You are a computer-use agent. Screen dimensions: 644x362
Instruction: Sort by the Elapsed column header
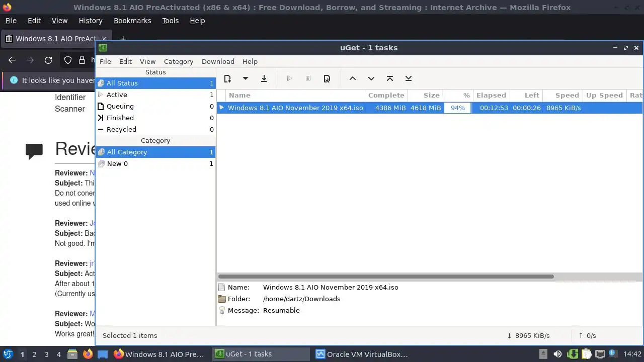491,95
